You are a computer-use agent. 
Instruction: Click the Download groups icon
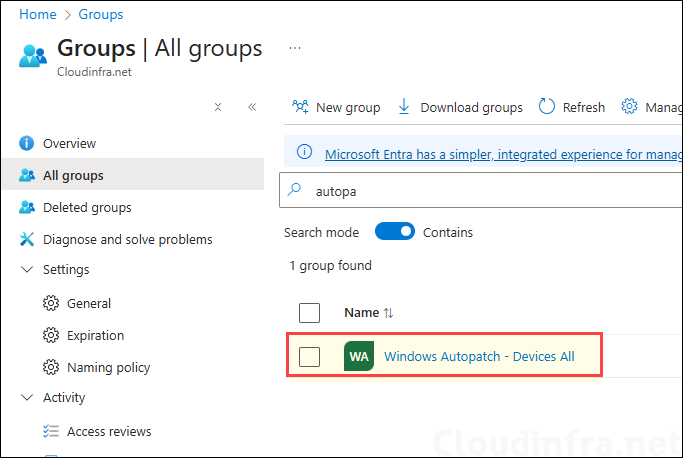404,107
